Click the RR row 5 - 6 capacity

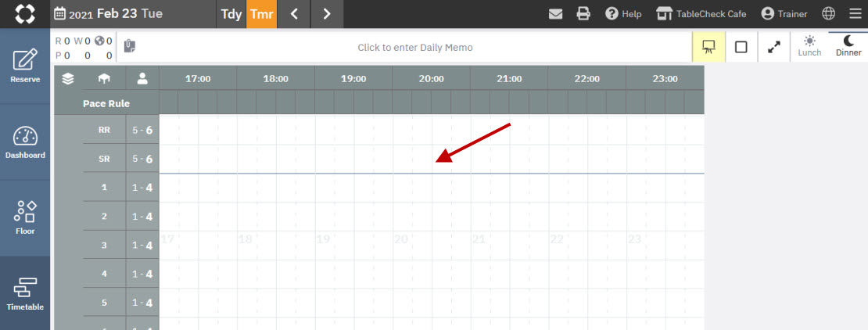point(142,130)
